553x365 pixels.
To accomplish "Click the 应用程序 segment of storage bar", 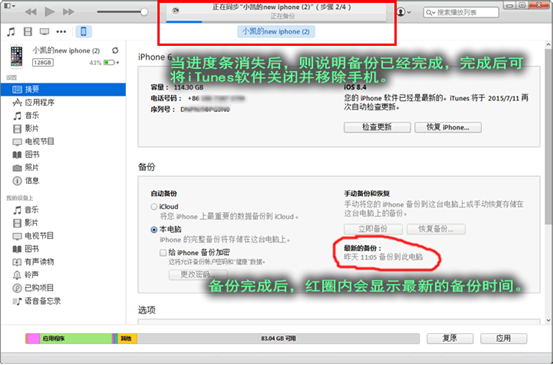I will (76, 339).
